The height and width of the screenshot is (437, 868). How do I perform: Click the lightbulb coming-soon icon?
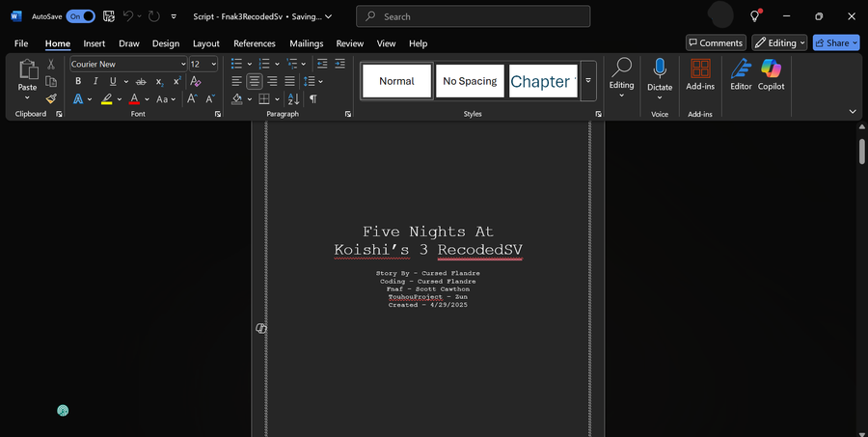tap(754, 16)
